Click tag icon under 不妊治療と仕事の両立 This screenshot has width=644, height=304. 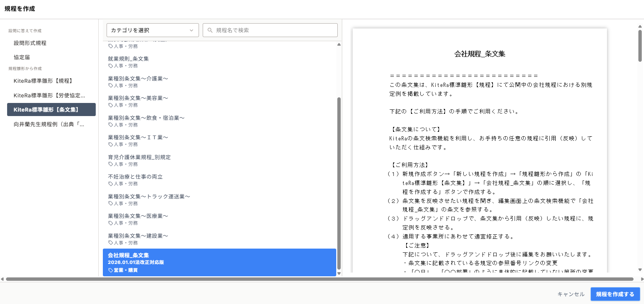111,184
